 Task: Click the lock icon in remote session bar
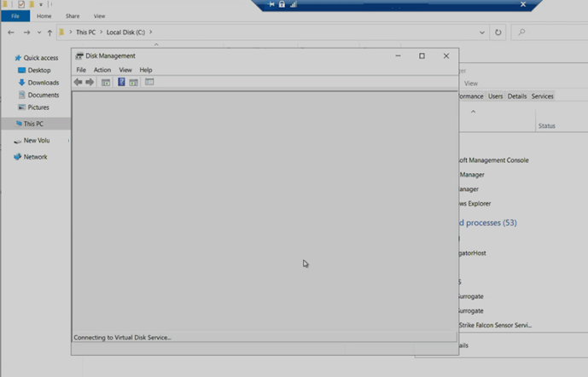[x=282, y=4]
